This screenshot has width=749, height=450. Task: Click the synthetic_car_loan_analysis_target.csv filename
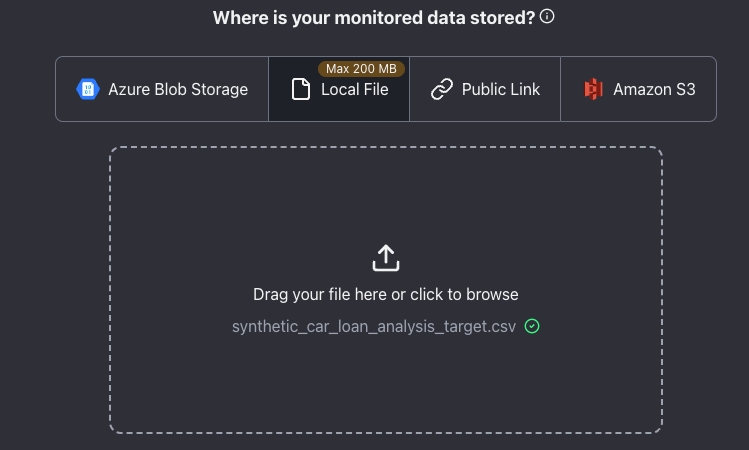click(x=374, y=326)
